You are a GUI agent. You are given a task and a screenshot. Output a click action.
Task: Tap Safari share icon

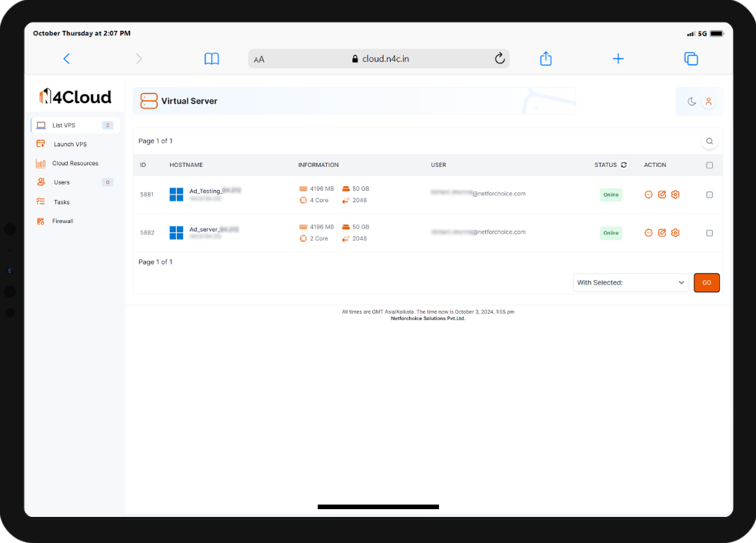pyautogui.click(x=546, y=59)
